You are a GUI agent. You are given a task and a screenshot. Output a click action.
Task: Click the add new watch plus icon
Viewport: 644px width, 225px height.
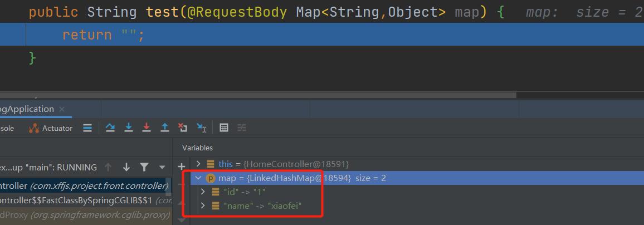[x=181, y=167]
